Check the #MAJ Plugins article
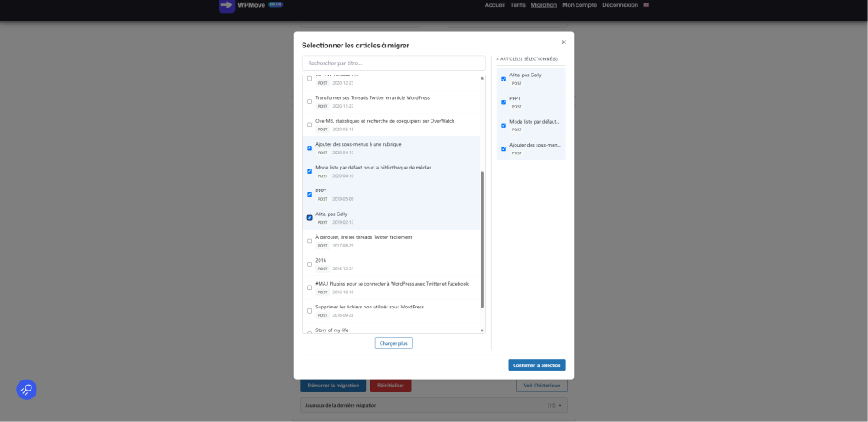 point(309,287)
